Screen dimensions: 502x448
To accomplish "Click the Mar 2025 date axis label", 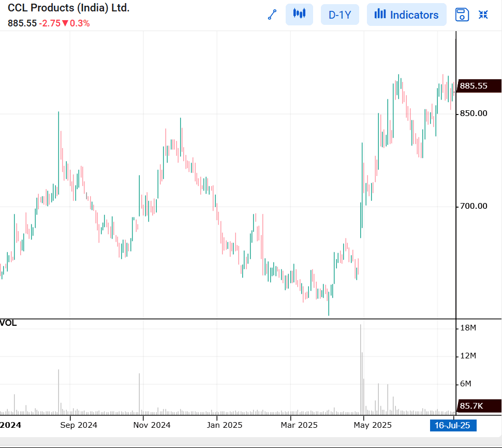I will tap(299, 425).
